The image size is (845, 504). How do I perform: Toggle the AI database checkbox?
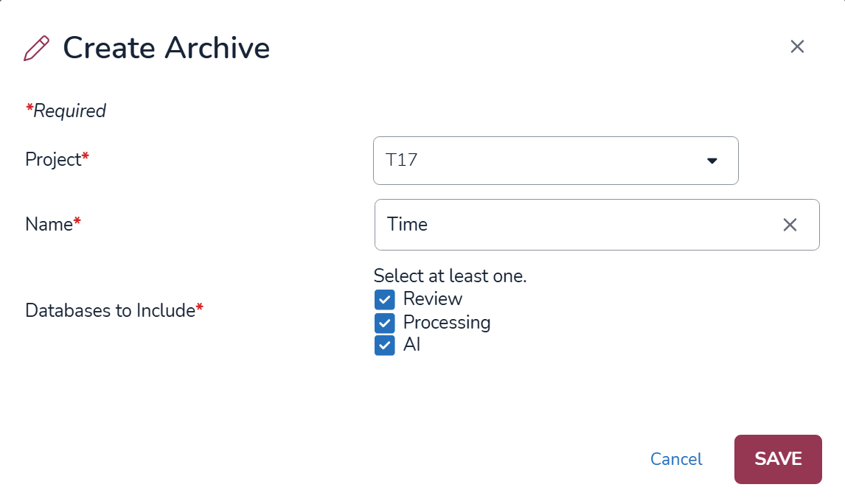pyautogui.click(x=384, y=345)
